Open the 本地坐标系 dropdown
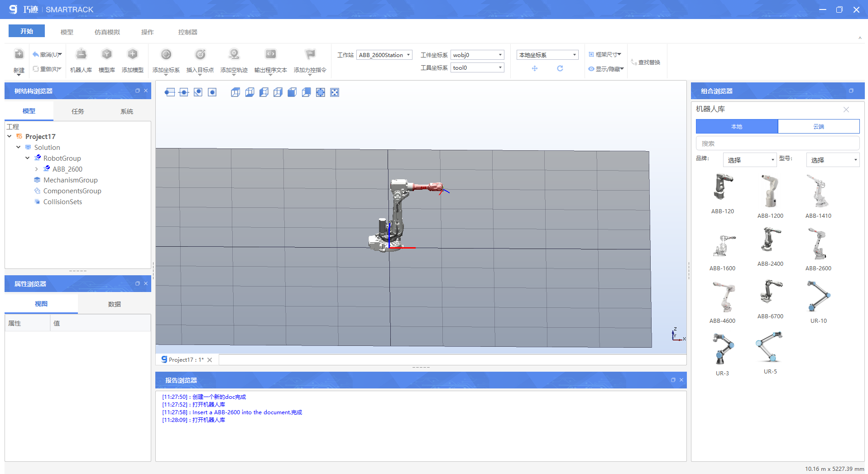This screenshot has height=474, width=868. pos(547,55)
